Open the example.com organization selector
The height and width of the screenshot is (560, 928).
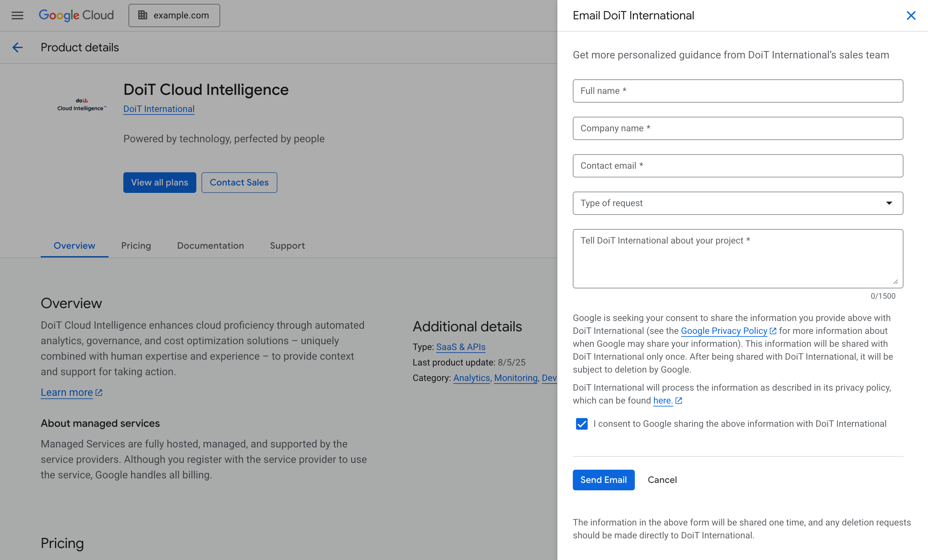click(174, 15)
